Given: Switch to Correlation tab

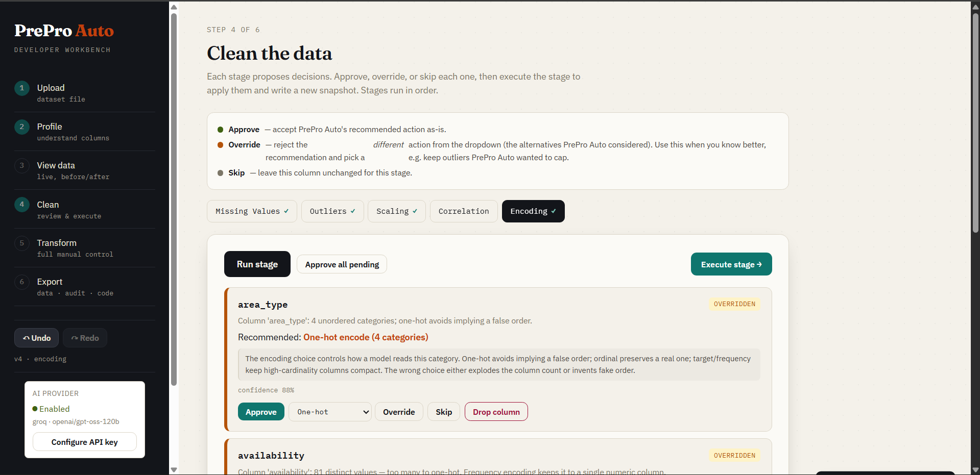Looking at the screenshot, I should 464,211.
